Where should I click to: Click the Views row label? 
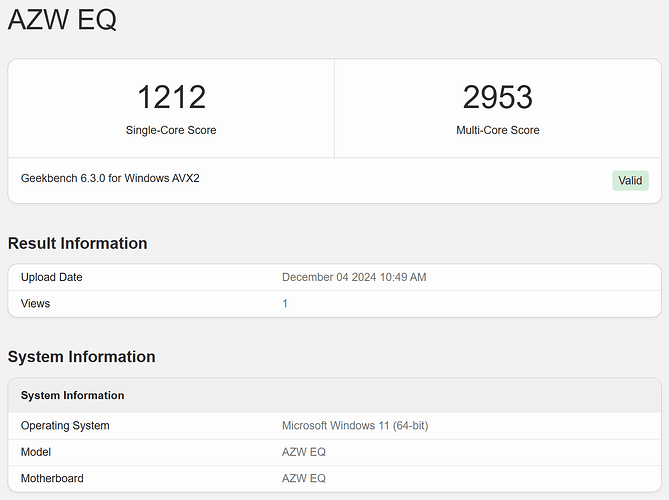tap(35, 303)
